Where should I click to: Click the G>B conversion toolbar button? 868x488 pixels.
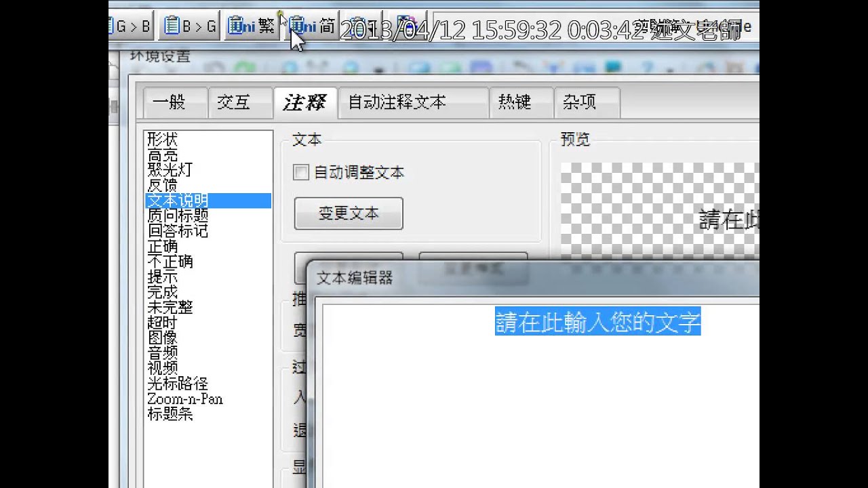(132, 26)
